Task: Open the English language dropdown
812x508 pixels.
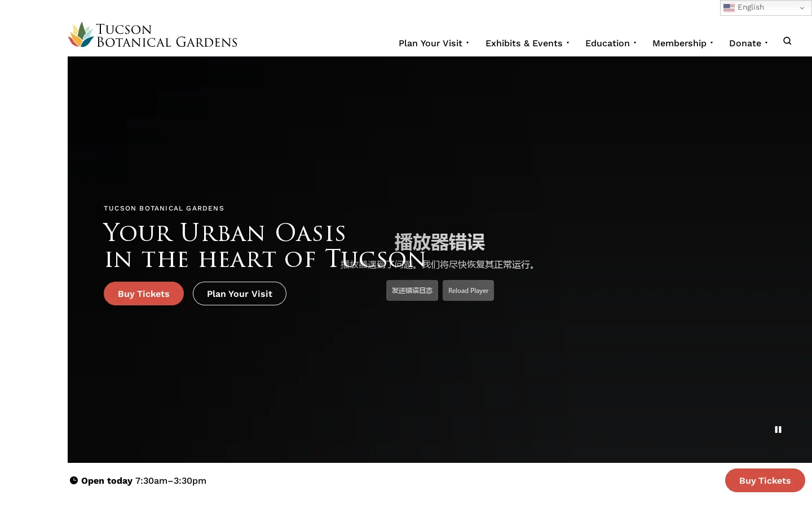Action: coord(766,7)
